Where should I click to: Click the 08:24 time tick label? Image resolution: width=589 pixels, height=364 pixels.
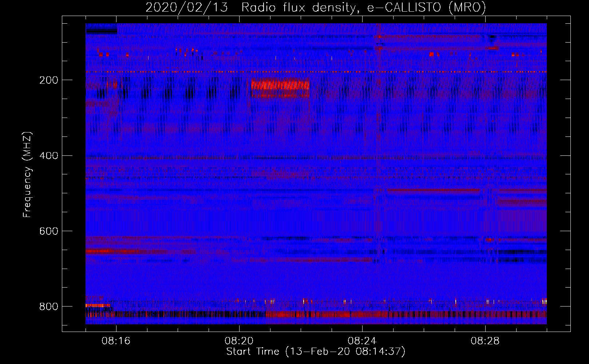coord(362,341)
